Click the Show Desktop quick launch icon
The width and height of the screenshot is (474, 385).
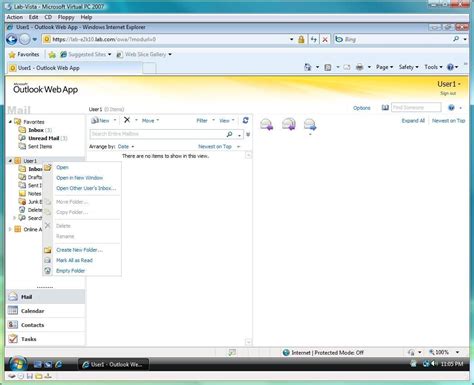point(37,365)
